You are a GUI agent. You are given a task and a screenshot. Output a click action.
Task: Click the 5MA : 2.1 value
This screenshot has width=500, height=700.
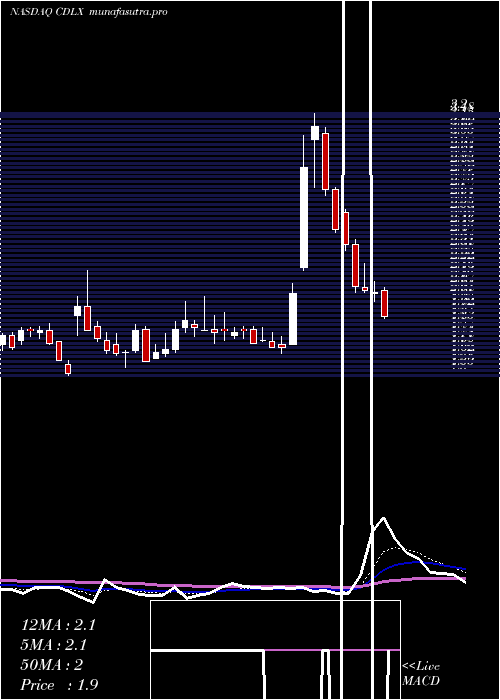tap(54, 645)
